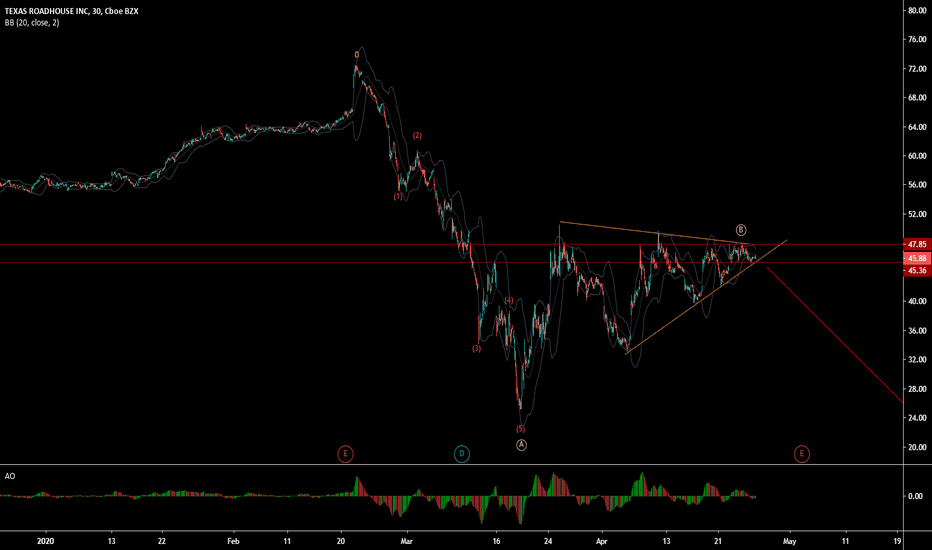Select the red projected downtrend line

tap(835, 335)
